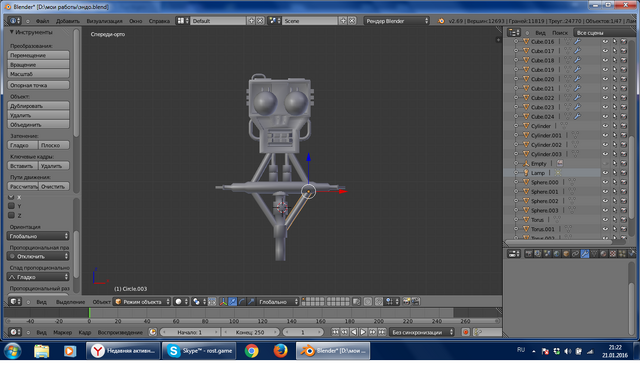Open the Render properties tab icon
This screenshot has width=640, height=377.
pyautogui.click(x=529, y=254)
